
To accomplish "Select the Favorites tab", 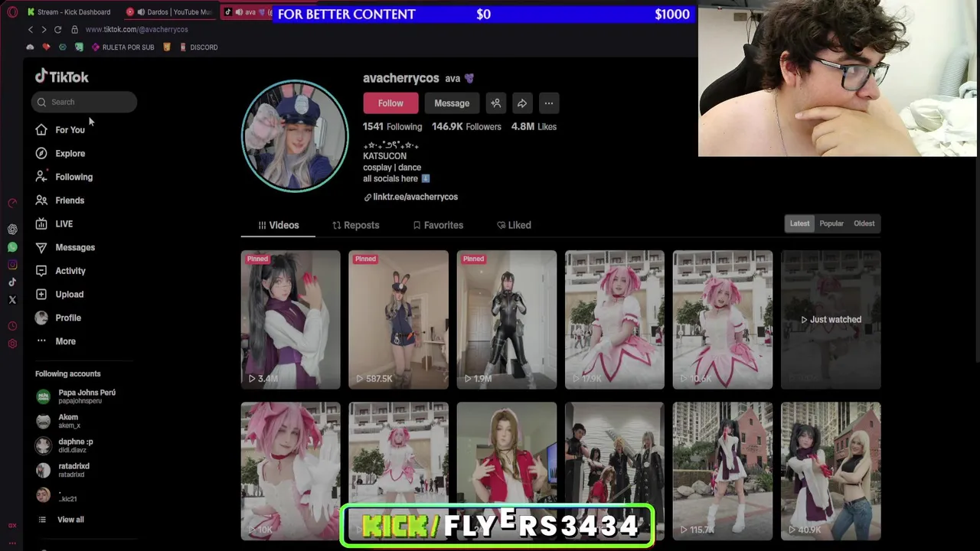I will (x=438, y=225).
